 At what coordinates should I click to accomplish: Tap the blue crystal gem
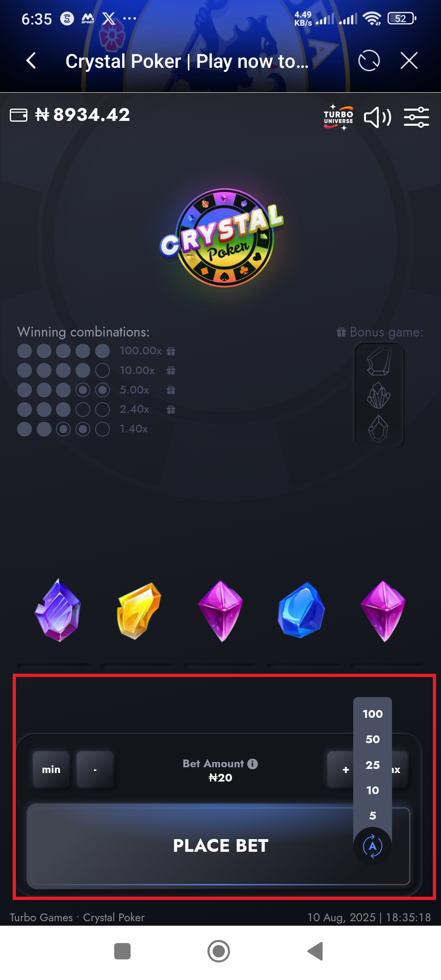tap(301, 610)
